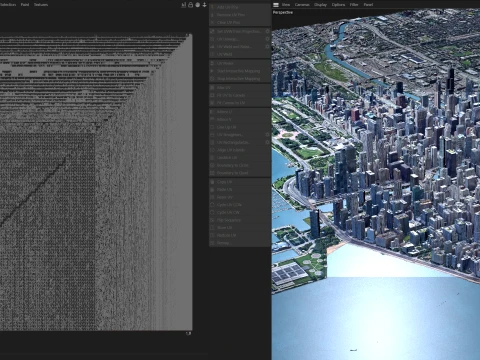Click the down-arrow icon in UV editor header
The width and height of the screenshot is (480, 360).
click(204, 5)
